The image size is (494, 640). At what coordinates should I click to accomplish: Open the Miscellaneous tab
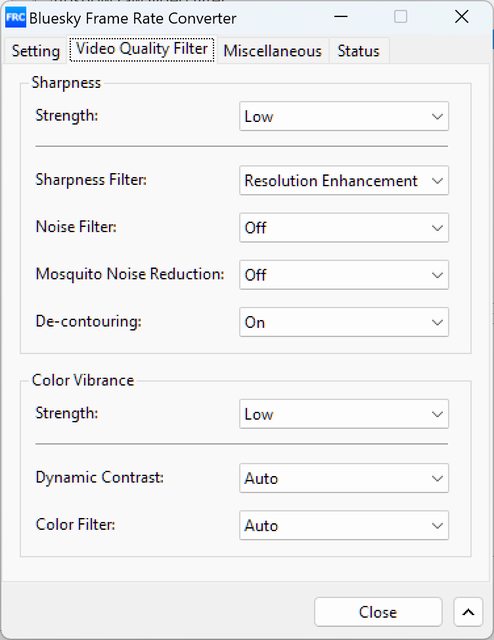(273, 51)
